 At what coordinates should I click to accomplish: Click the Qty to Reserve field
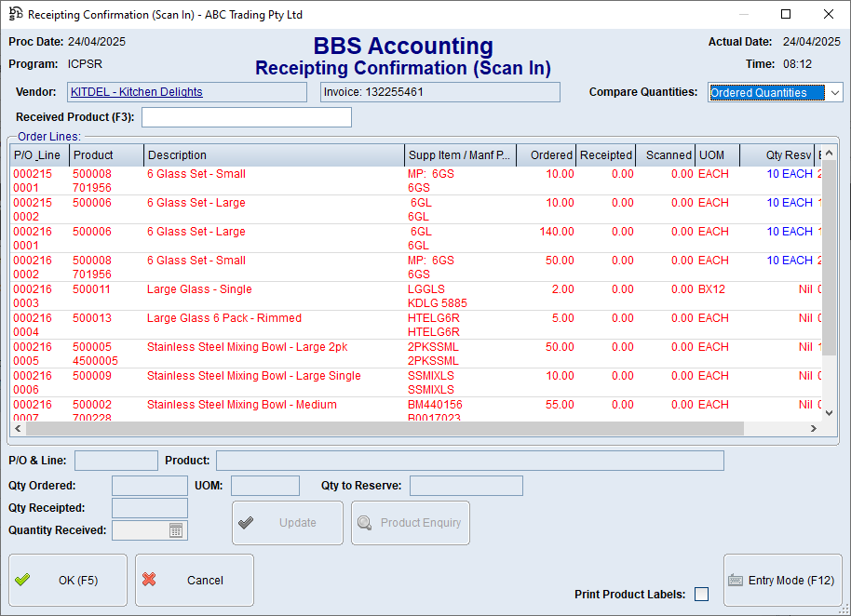point(466,486)
